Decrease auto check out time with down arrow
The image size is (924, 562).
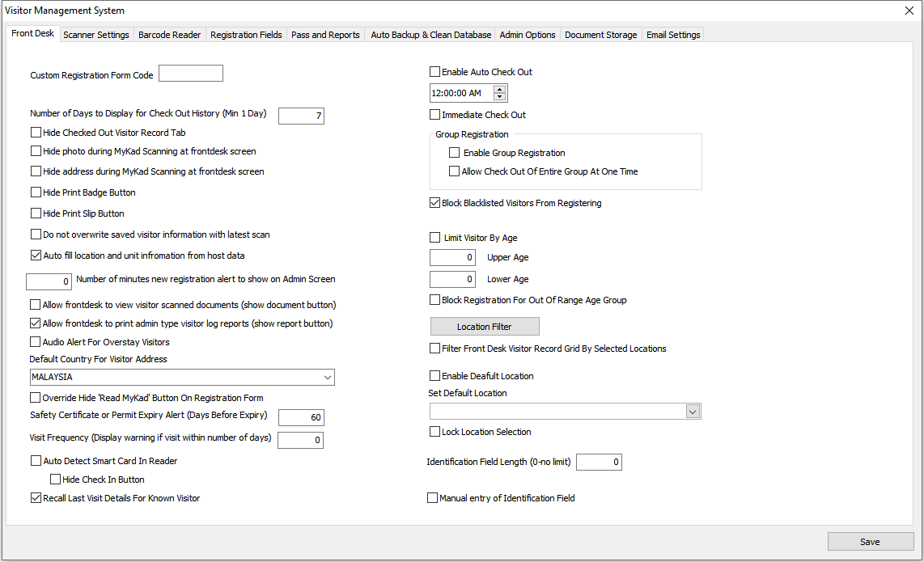pos(499,97)
